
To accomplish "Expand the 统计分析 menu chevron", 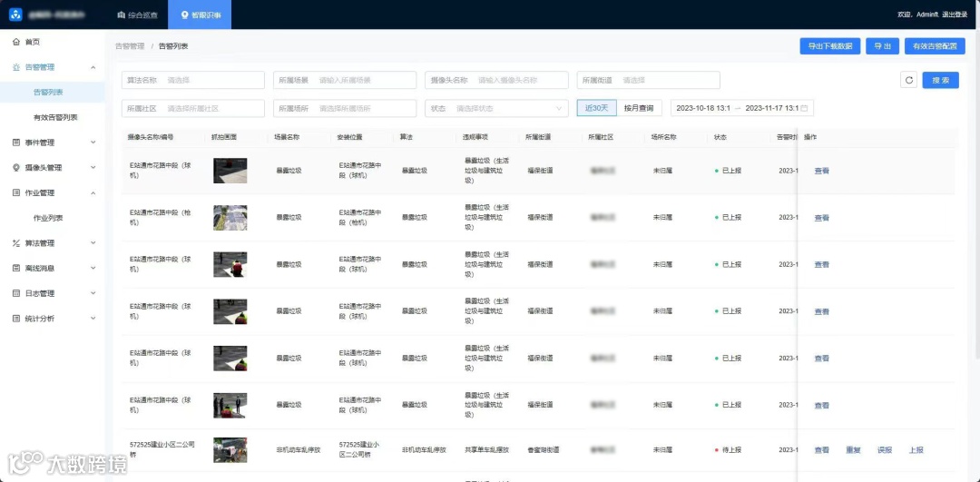I will [x=93, y=319].
